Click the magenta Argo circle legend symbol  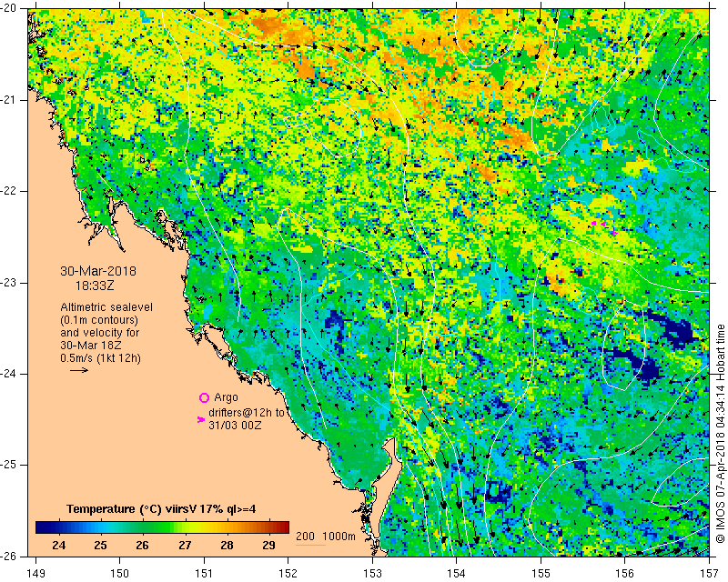[x=204, y=397]
